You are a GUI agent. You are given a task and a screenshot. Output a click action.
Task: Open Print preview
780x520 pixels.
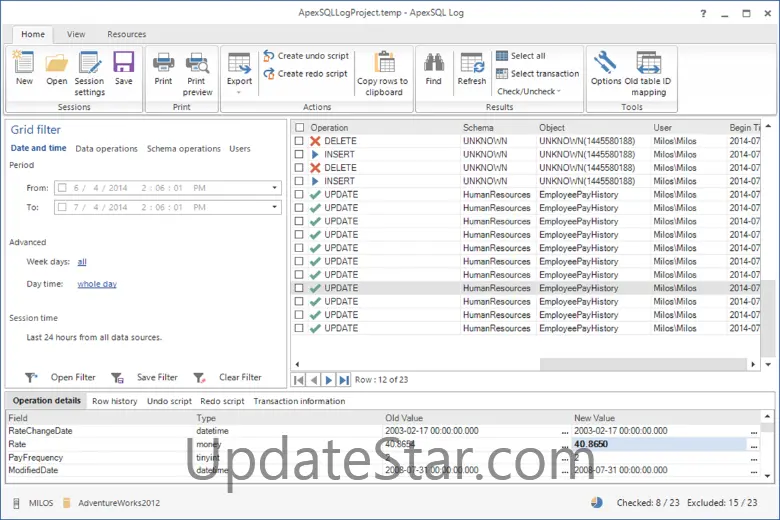[x=197, y=73]
